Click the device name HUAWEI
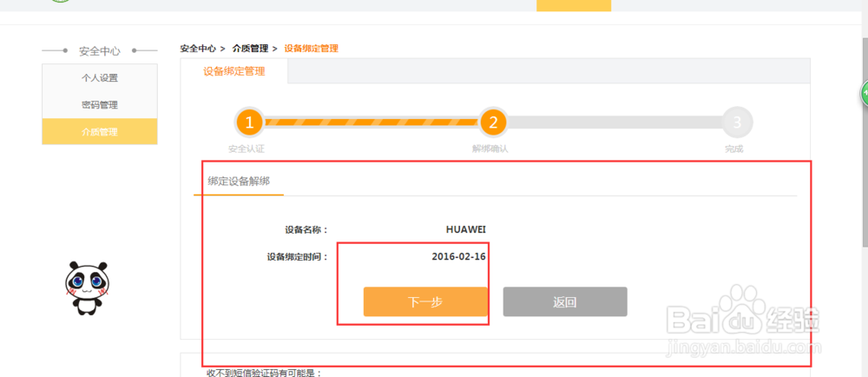868x377 pixels. point(466,229)
